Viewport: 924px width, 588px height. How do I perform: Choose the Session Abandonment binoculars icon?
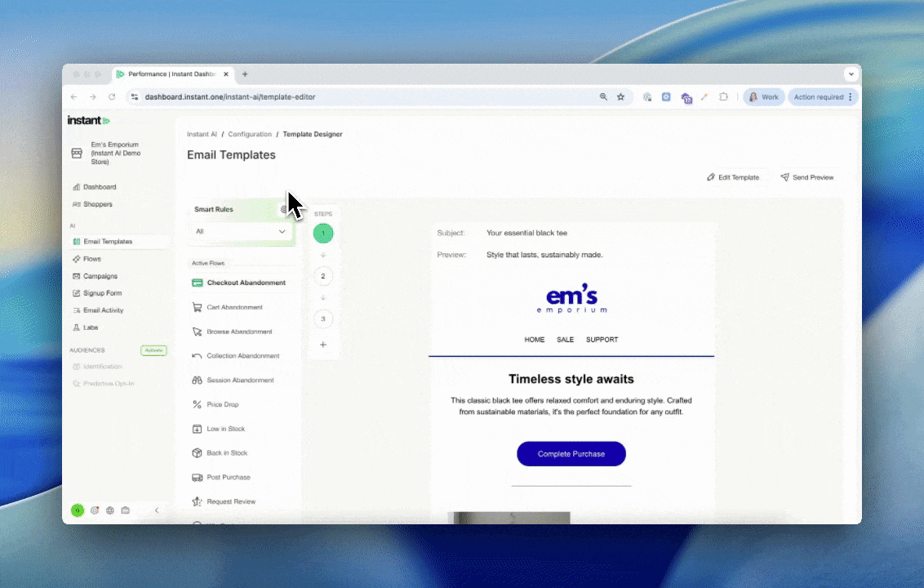click(197, 381)
